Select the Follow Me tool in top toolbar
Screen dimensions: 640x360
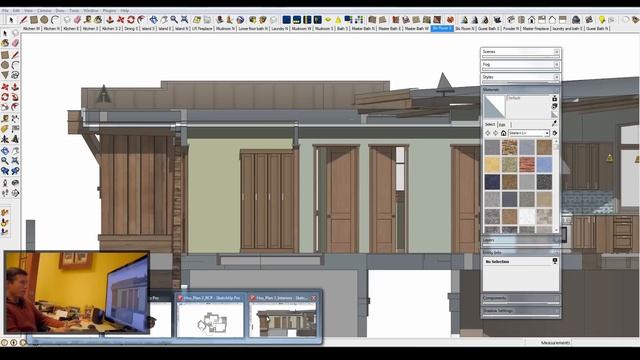141,20
